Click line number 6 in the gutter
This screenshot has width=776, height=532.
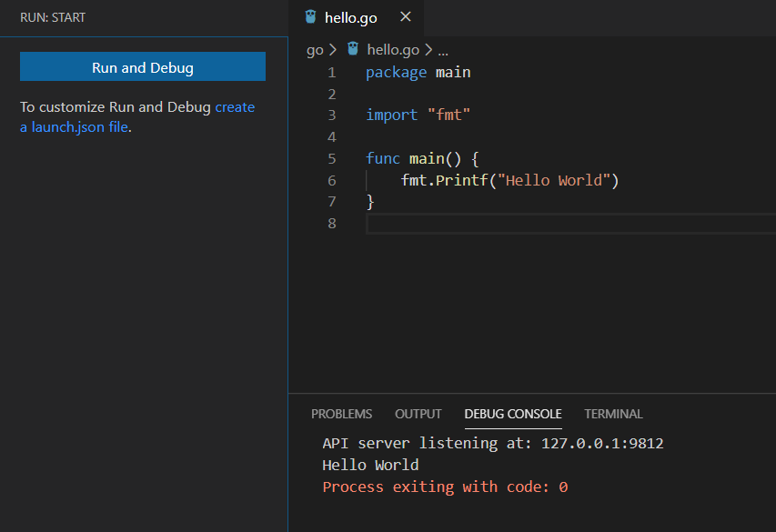(x=331, y=180)
